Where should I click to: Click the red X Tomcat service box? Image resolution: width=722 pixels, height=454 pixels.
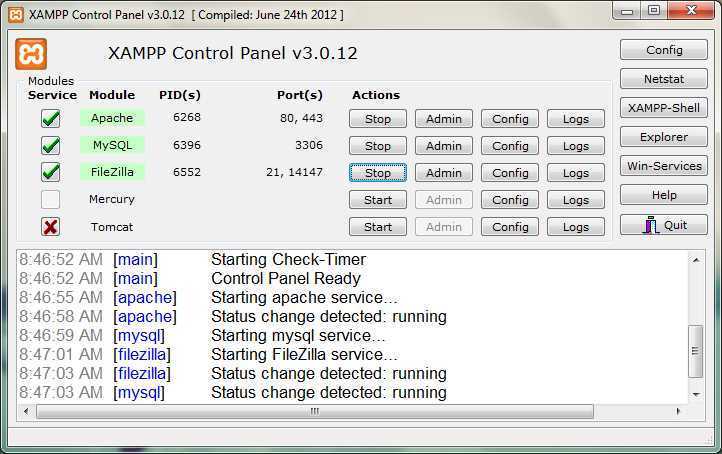50,227
